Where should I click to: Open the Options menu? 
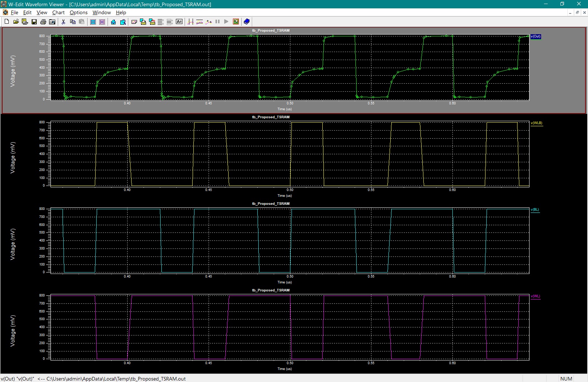[x=78, y=12]
